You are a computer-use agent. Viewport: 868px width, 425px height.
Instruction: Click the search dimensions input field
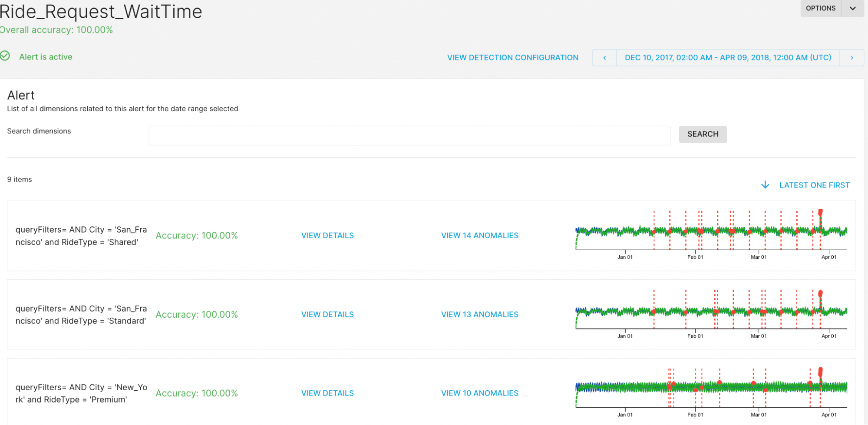pyautogui.click(x=409, y=135)
